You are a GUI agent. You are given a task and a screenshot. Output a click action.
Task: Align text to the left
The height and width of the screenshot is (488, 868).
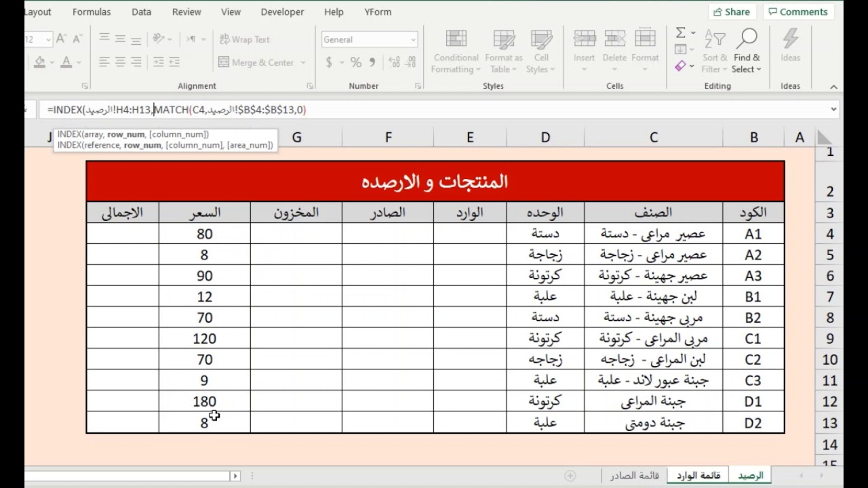[x=104, y=62]
